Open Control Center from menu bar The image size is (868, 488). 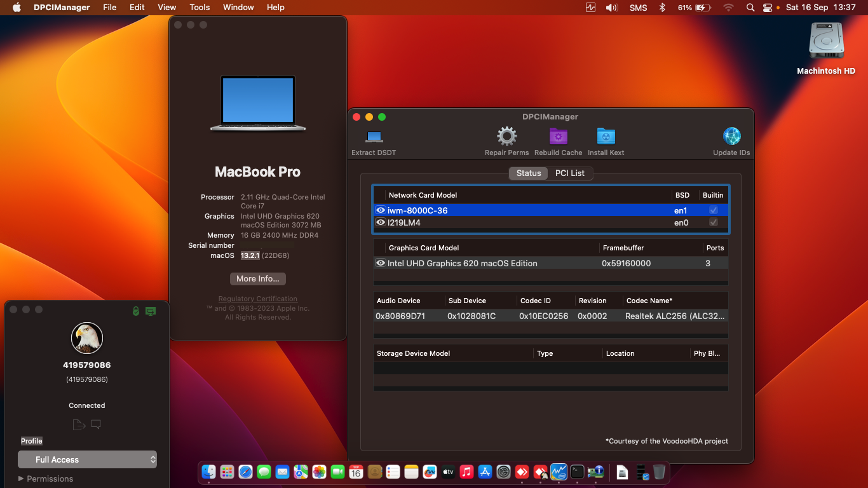768,8
